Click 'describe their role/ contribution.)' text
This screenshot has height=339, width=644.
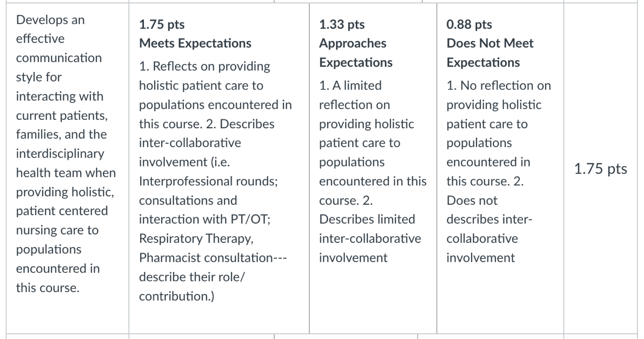(x=192, y=287)
